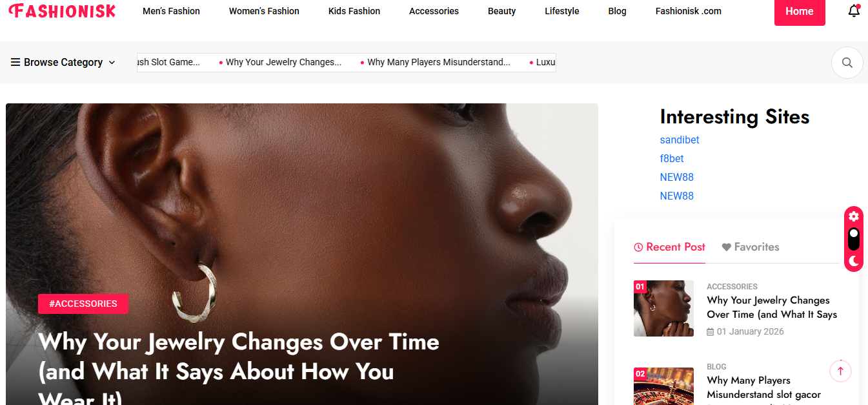Click the heart icon next to Favorites
Image resolution: width=868 pixels, height=405 pixels.
tap(726, 247)
